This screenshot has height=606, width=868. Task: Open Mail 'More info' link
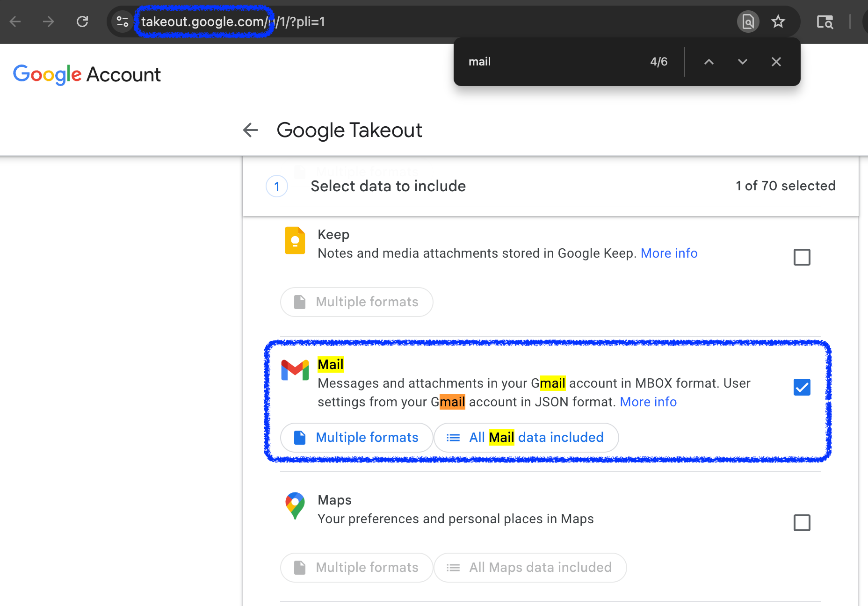[648, 402]
